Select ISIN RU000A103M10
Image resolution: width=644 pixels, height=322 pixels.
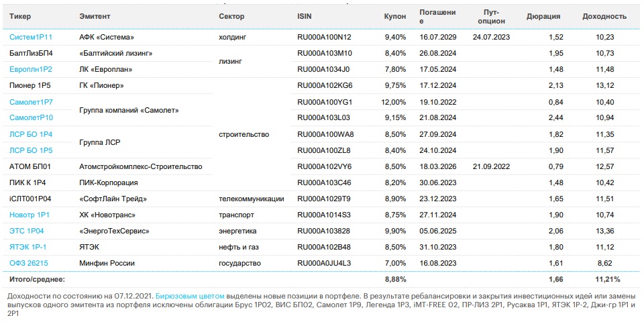(325, 54)
